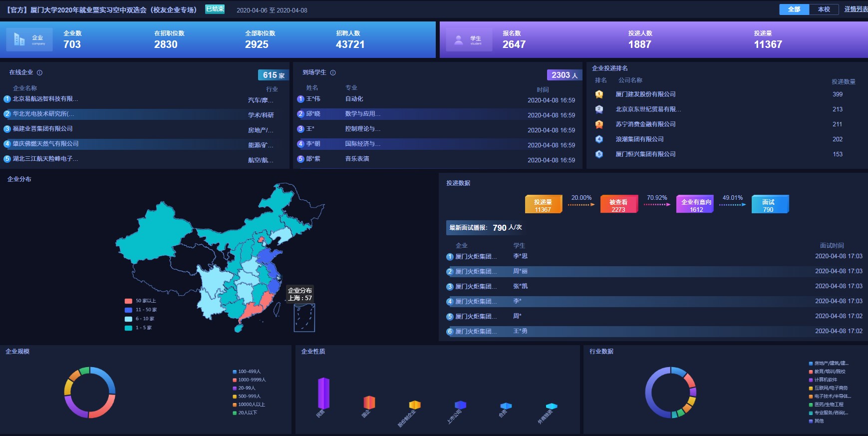Click the purple 民营 bar in 企业性质
Image resolution: width=868 pixels, height=436 pixels.
tap(323, 393)
